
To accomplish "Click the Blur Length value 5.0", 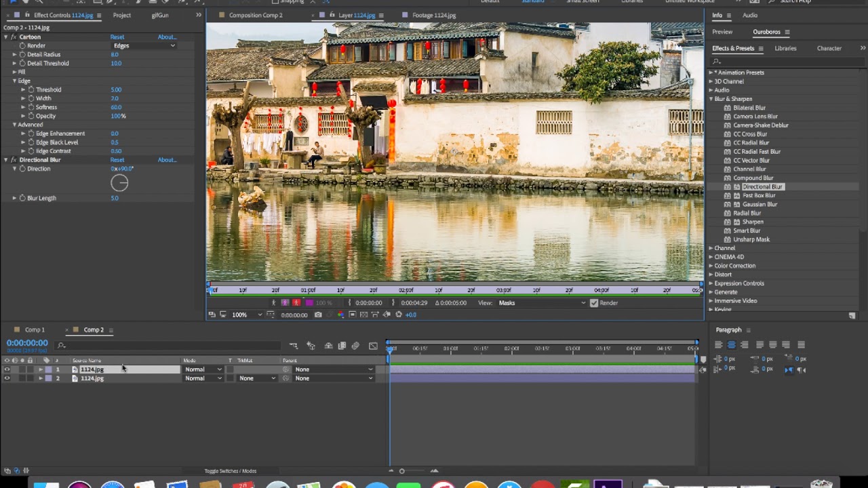I will coord(115,198).
